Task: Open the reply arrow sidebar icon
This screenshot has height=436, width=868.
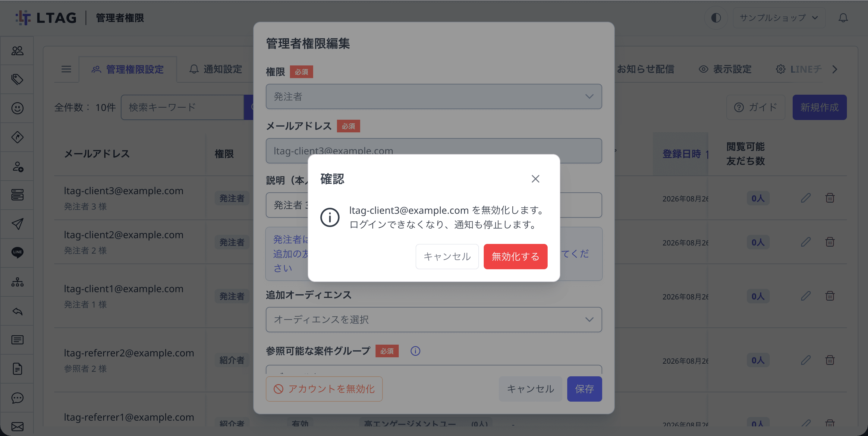Action: [x=17, y=311]
